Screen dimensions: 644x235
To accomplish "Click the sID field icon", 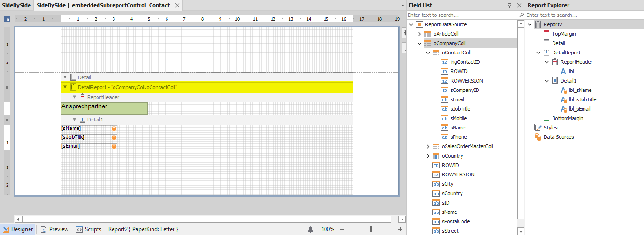I will 436,203.
